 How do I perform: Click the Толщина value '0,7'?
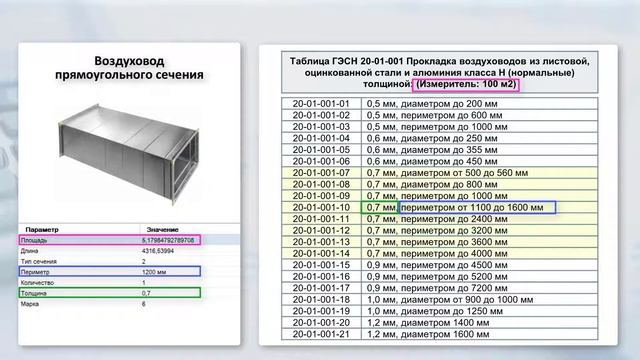146,293
